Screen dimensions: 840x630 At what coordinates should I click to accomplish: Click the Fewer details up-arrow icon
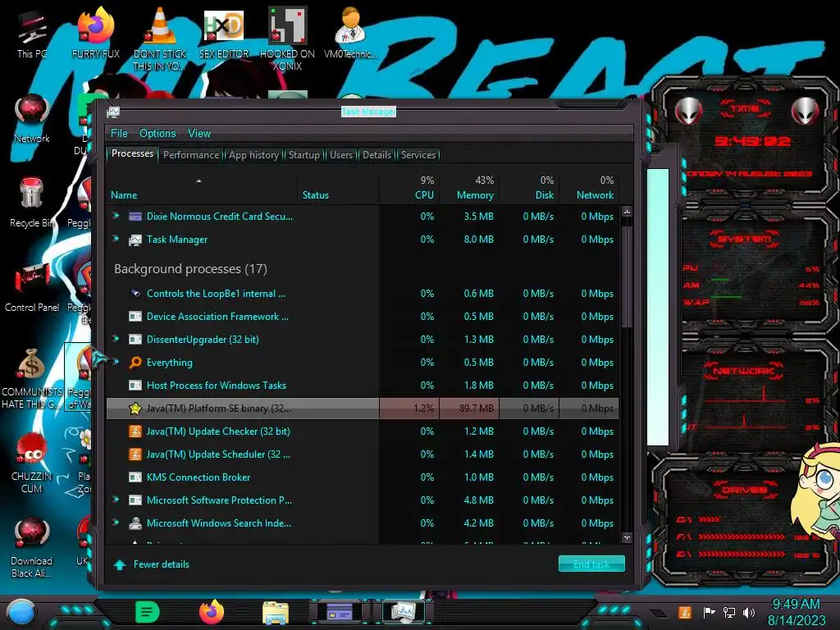[120, 564]
